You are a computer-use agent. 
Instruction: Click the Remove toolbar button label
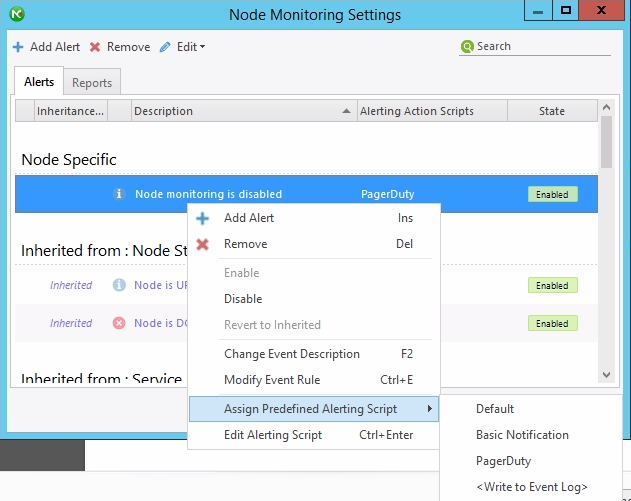(x=128, y=47)
